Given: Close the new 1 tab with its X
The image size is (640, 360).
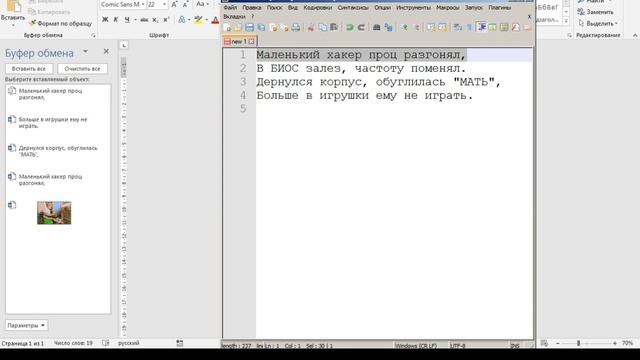Looking at the screenshot, I should [252, 42].
